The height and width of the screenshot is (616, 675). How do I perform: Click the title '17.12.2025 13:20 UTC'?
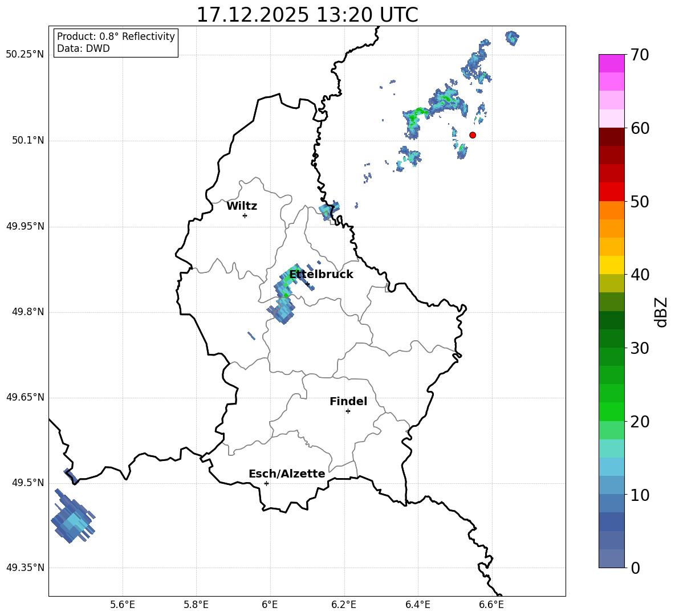307,15
